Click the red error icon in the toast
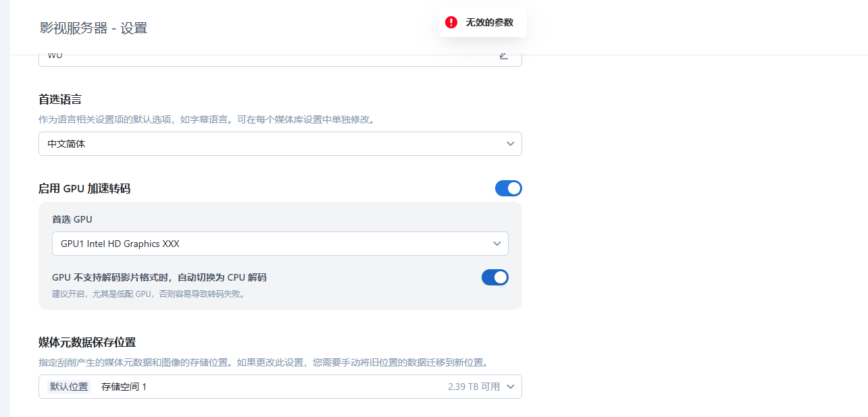Viewport: 868px width, 417px height. (x=451, y=22)
